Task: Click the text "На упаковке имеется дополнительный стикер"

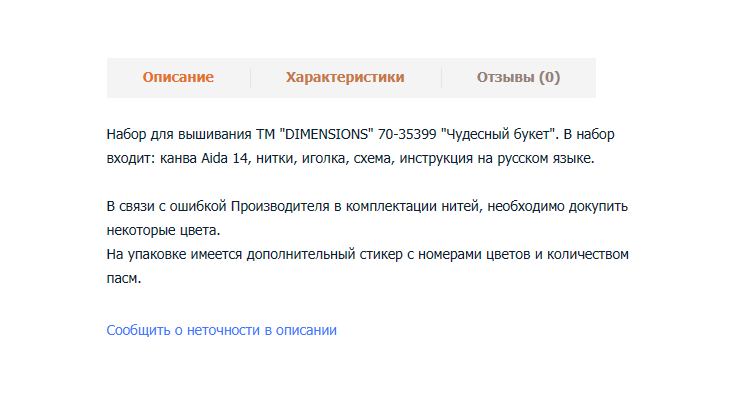Action: click(248, 254)
